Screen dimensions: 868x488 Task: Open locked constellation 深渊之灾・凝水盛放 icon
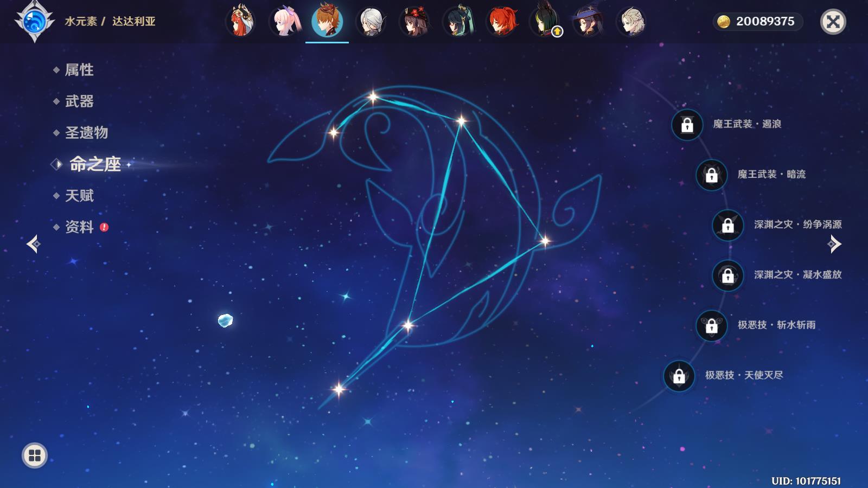point(728,275)
